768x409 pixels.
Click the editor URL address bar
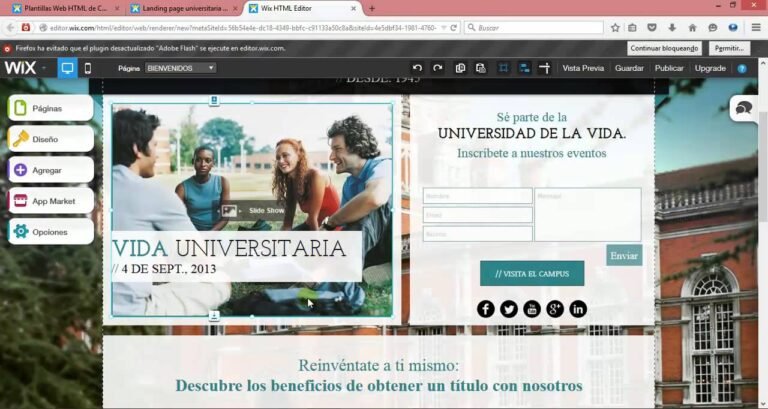[x=242, y=28]
